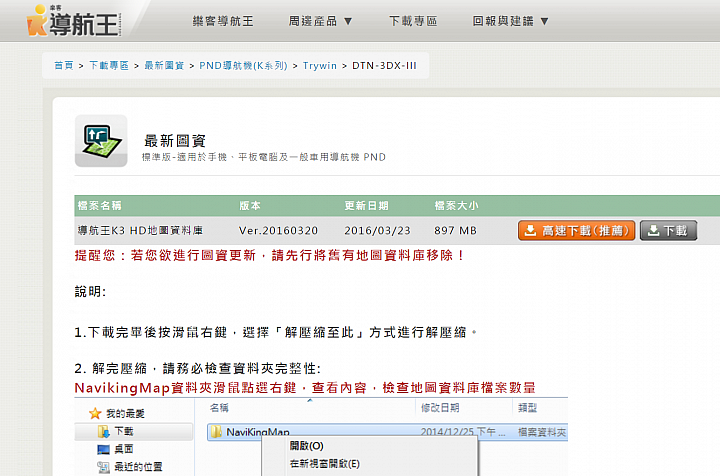Select file size 897 MB
Image resolution: width=720 pixels, height=476 pixels.
[456, 230]
